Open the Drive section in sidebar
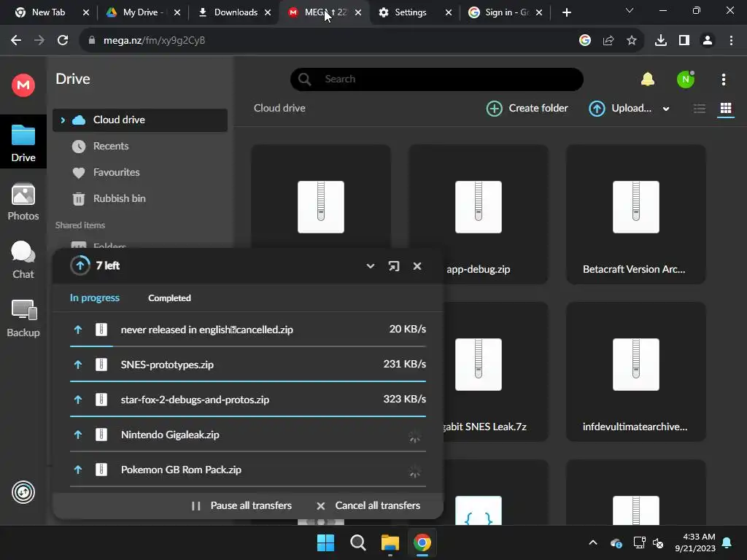Image resolution: width=747 pixels, height=560 pixels. (x=23, y=142)
